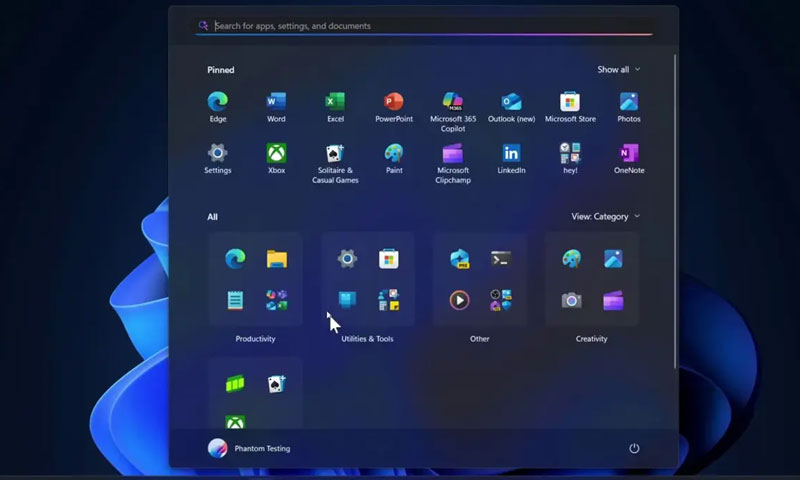Click the Start menu vertical scrollbar
This screenshot has height=480, width=800.
pyautogui.click(x=676, y=212)
